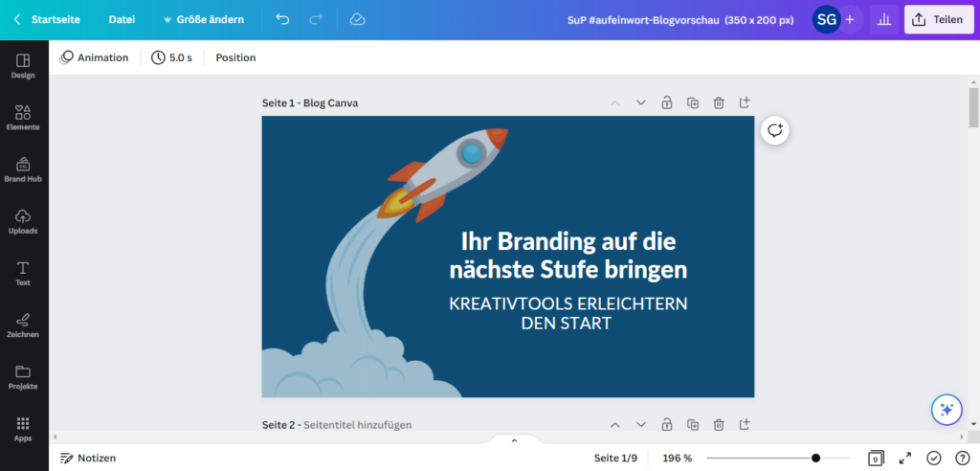
Task: Open the 196 % zoom level menu
Action: click(678, 458)
